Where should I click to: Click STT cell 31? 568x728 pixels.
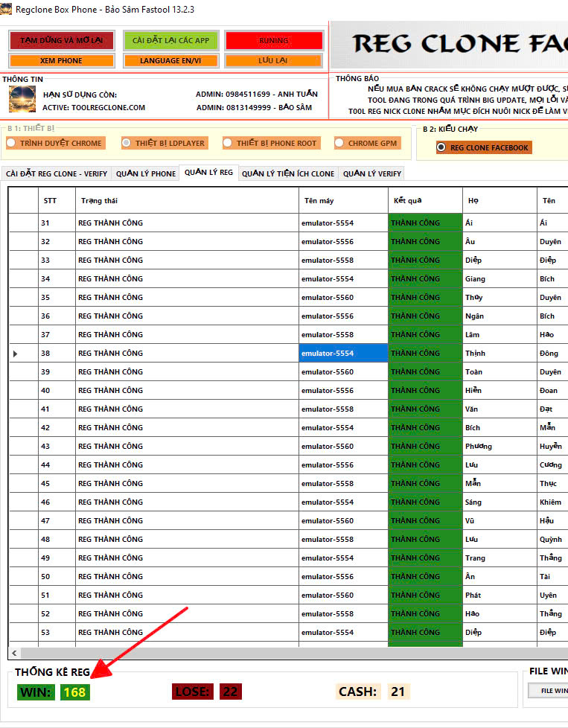pos(57,223)
